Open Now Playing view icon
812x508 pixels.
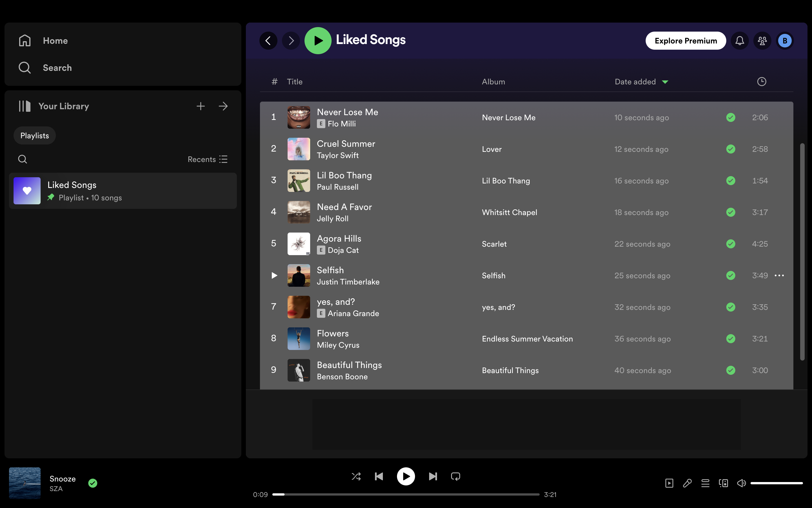[x=669, y=483]
